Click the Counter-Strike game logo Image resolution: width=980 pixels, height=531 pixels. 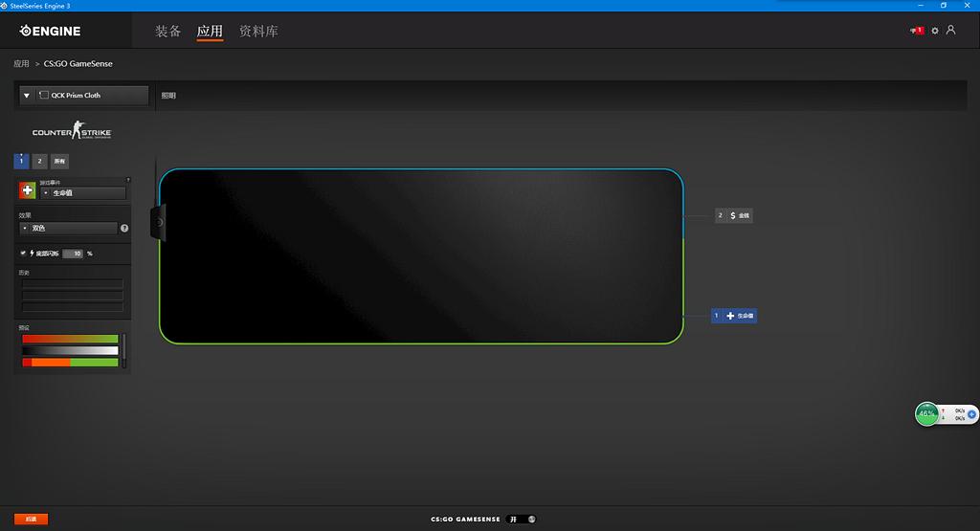72,130
